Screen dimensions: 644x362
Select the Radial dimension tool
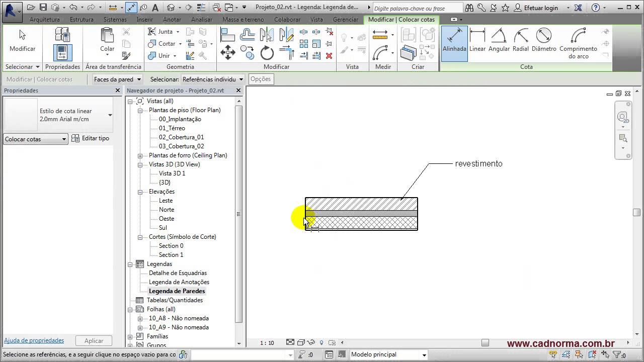[521, 41]
